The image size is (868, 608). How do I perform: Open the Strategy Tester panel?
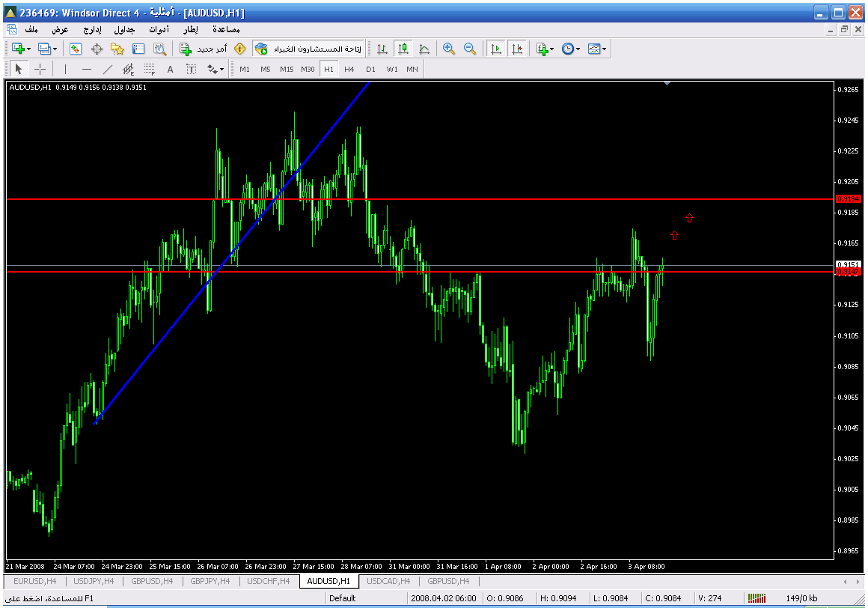tap(159, 49)
